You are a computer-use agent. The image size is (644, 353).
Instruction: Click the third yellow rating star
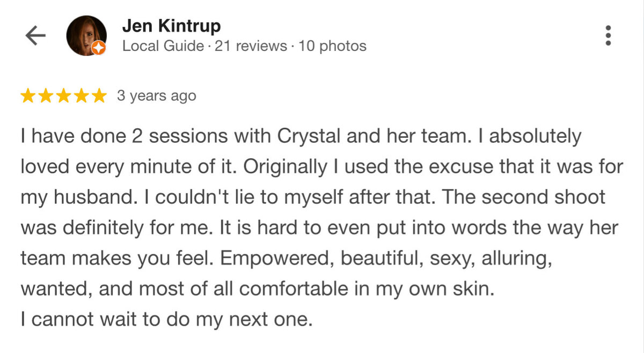[64, 96]
